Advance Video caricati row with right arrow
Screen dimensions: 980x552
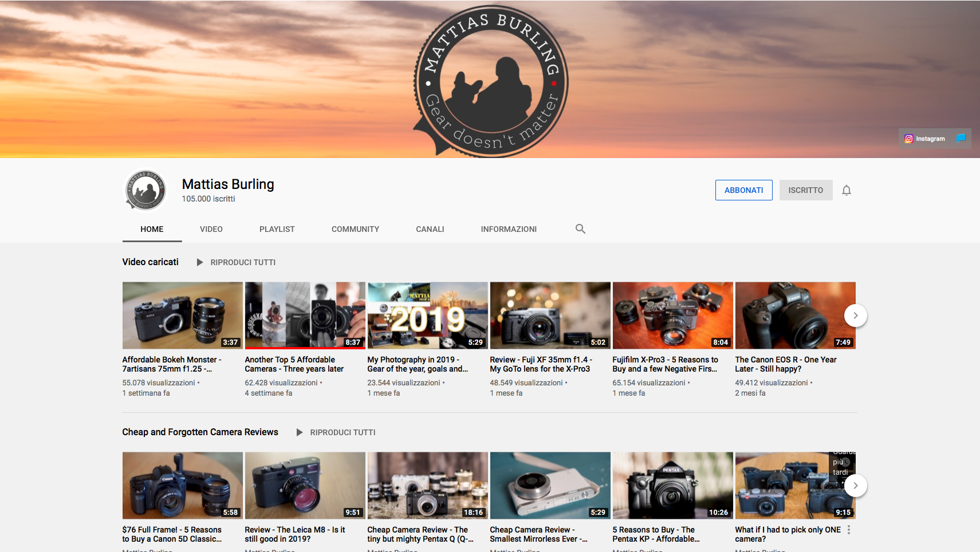pyautogui.click(x=856, y=316)
